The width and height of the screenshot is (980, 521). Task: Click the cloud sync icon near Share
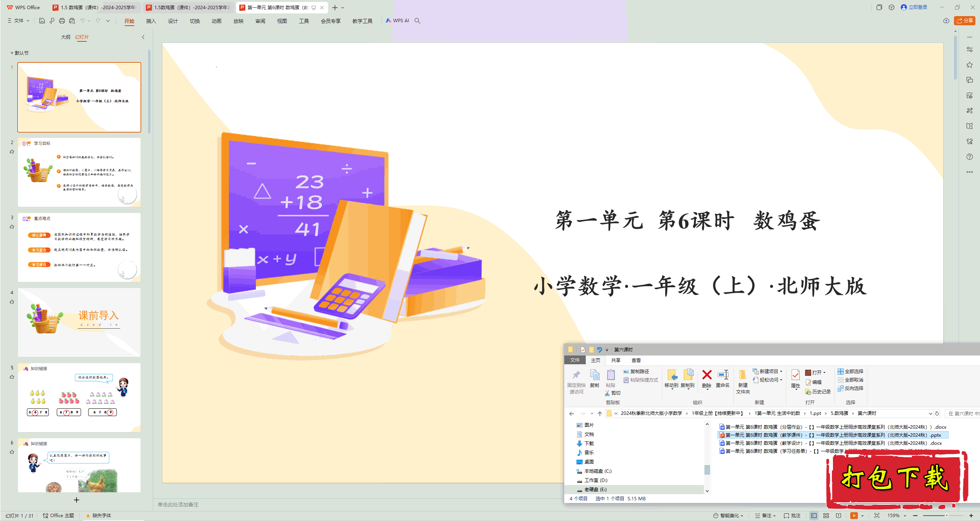click(946, 21)
